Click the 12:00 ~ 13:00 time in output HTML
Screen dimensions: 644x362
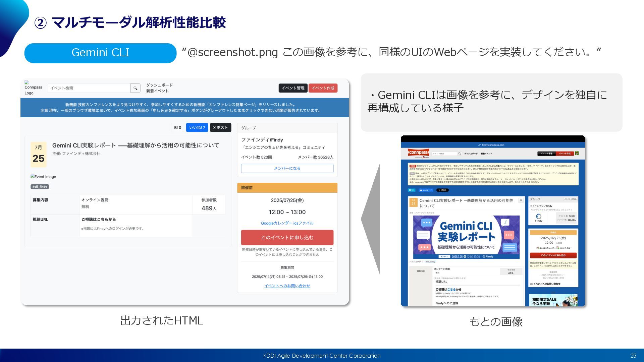(x=287, y=212)
